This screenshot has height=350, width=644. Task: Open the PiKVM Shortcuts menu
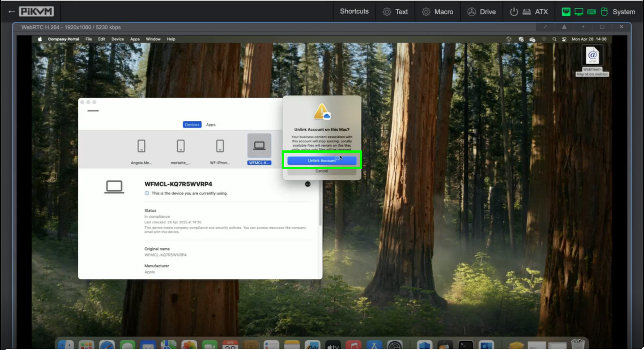point(354,11)
